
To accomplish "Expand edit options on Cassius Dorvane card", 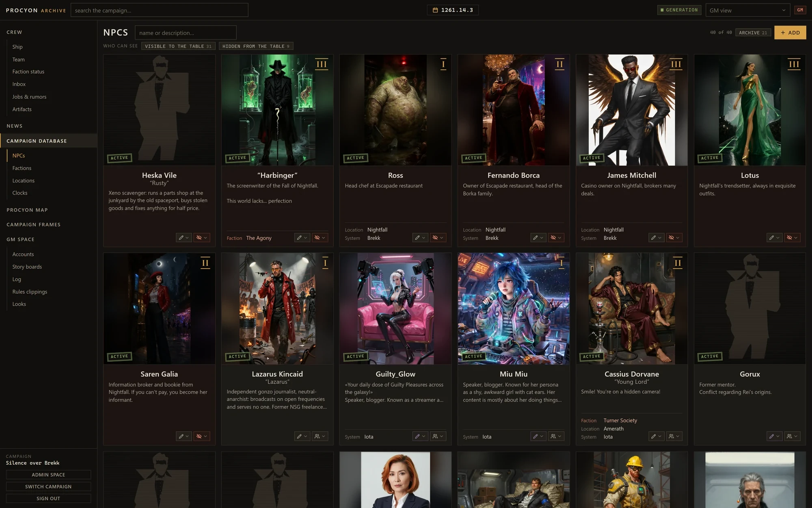I will [656, 436].
